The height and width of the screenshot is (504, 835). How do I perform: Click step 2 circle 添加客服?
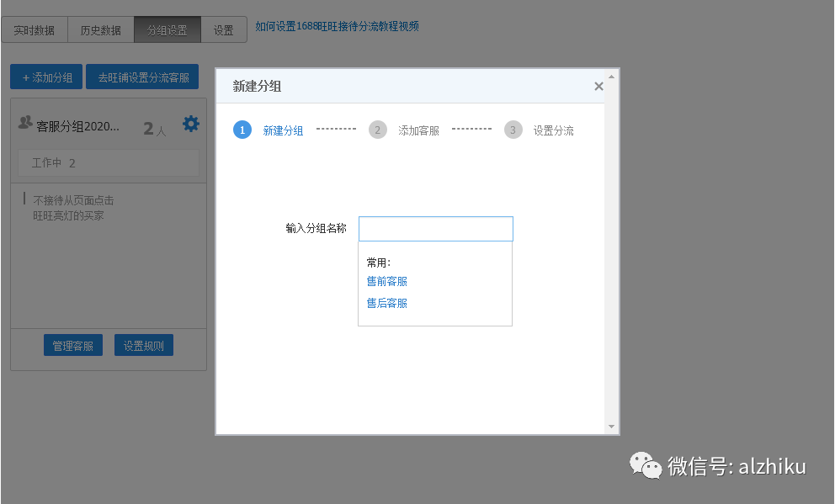[x=378, y=130]
